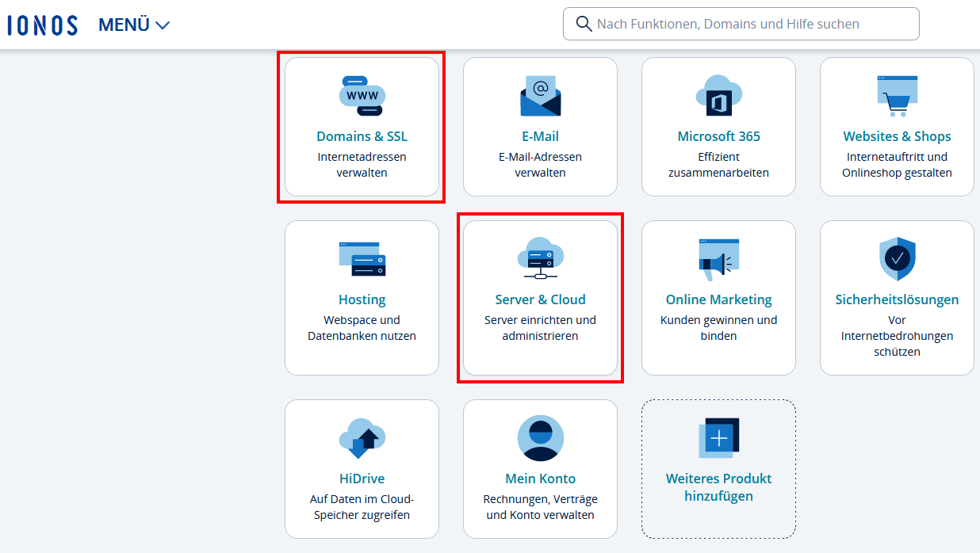This screenshot has height=553, width=980.
Task: Select the Online Marketing title link
Action: [718, 299]
